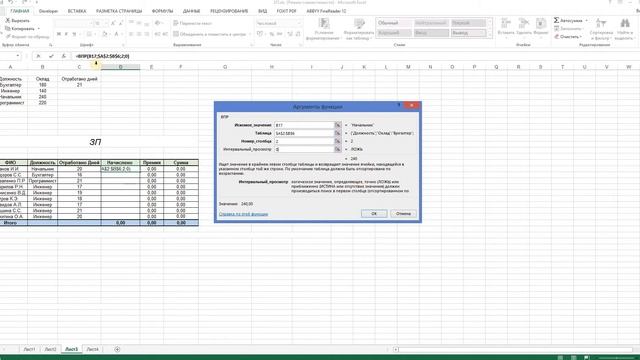Open the font color picker (A)
Image resolution: width=640 pixels, height=360 pixels.
coord(116,34)
